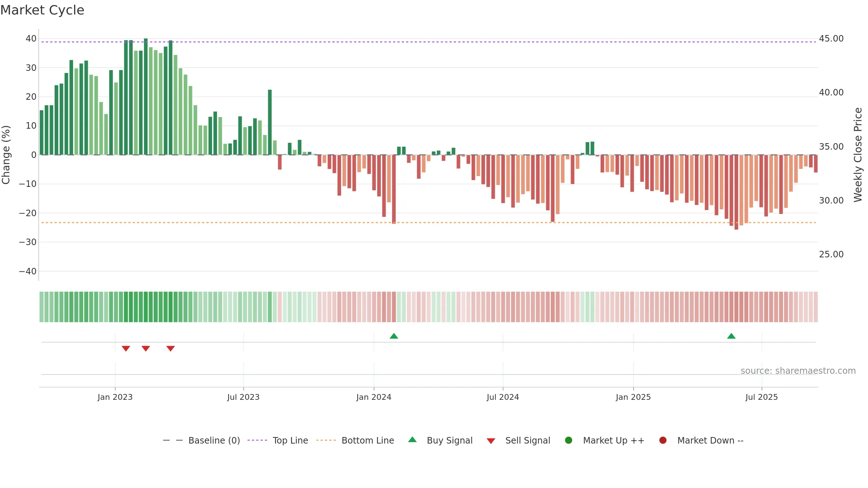Open the source: sharemaestro.com text
The width and height of the screenshot is (868, 488).
(798, 371)
